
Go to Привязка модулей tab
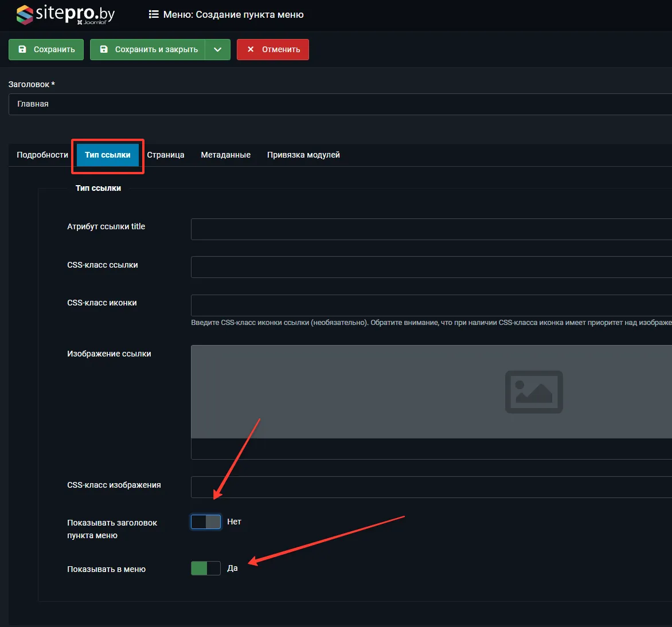click(303, 155)
